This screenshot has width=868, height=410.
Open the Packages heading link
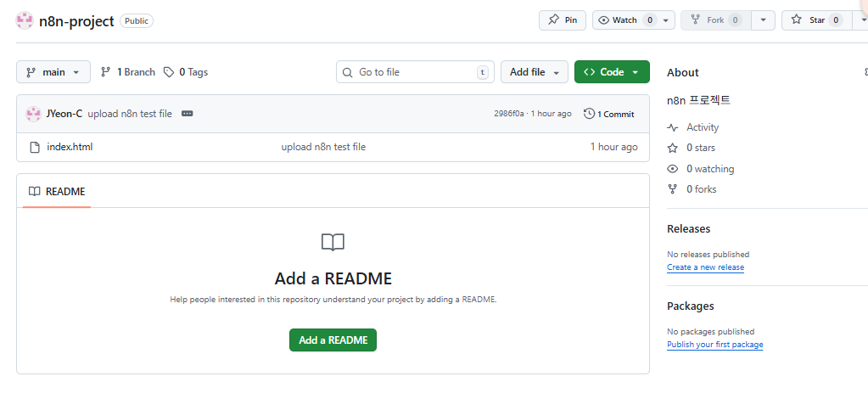click(691, 306)
